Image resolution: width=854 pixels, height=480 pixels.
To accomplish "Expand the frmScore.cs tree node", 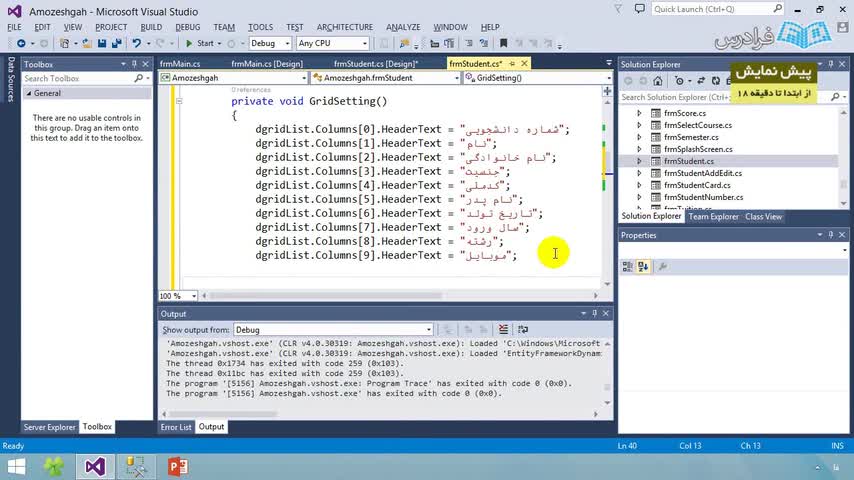I will [x=639, y=113].
